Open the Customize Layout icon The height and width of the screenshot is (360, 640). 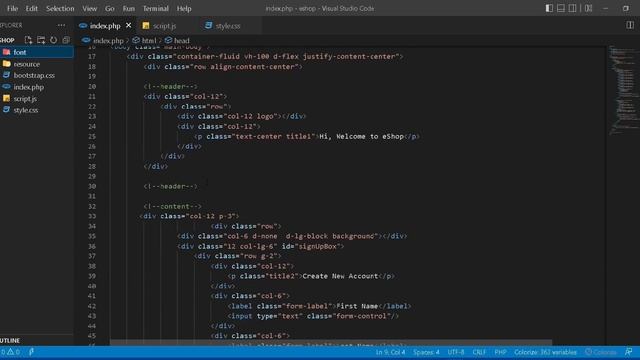pos(588,8)
